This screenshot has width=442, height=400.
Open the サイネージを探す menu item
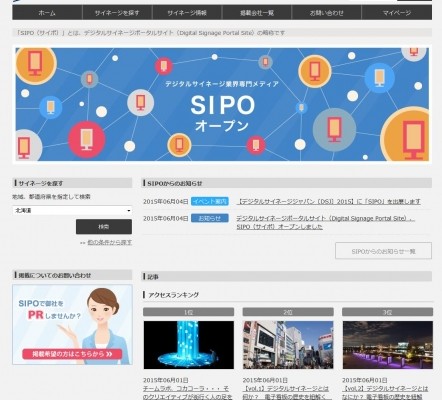pyautogui.click(x=117, y=13)
